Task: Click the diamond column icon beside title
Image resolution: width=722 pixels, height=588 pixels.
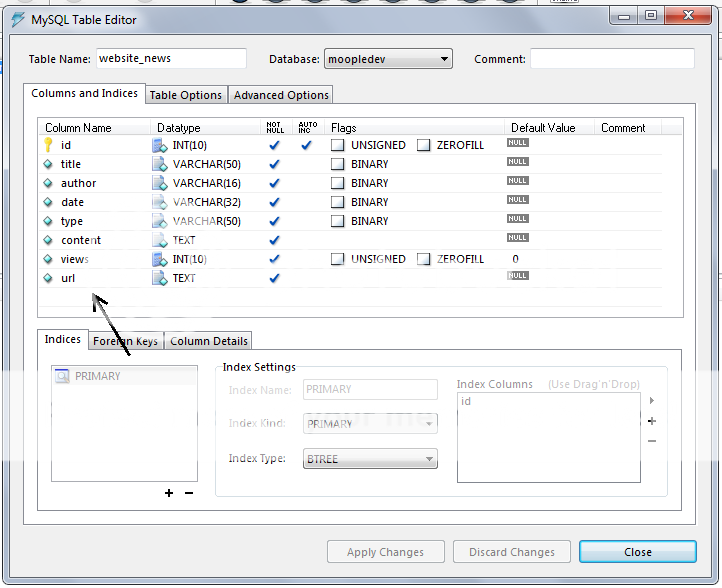Action: pyautogui.click(x=47, y=164)
